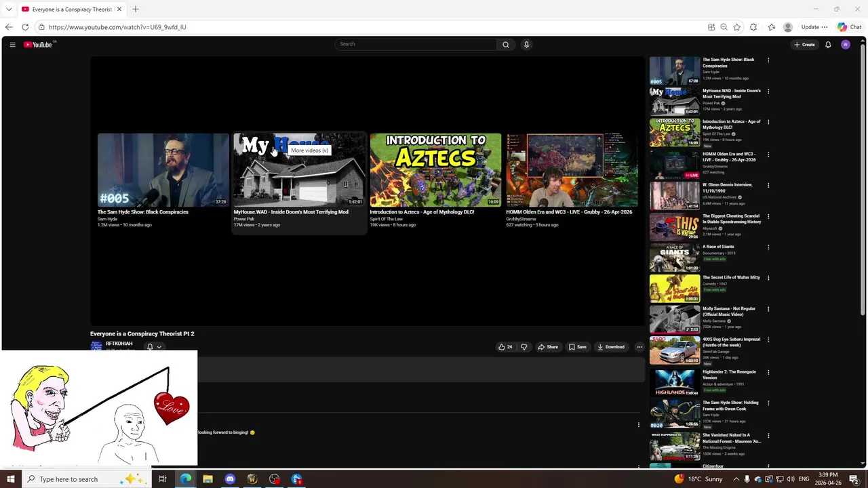This screenshot has height=488, width=868.
Task: Click the video title below the player
Action: 142,333
